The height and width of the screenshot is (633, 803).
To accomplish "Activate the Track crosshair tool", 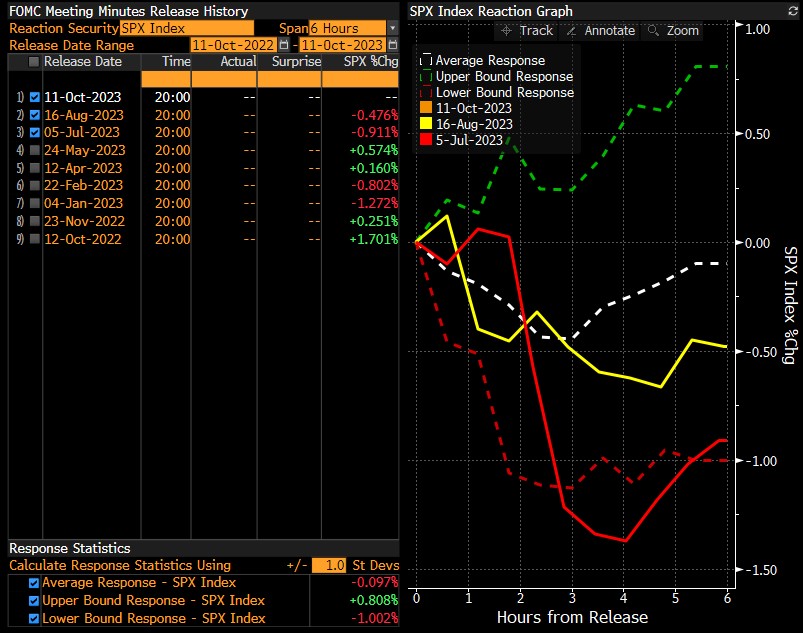I will click(527, 30).
